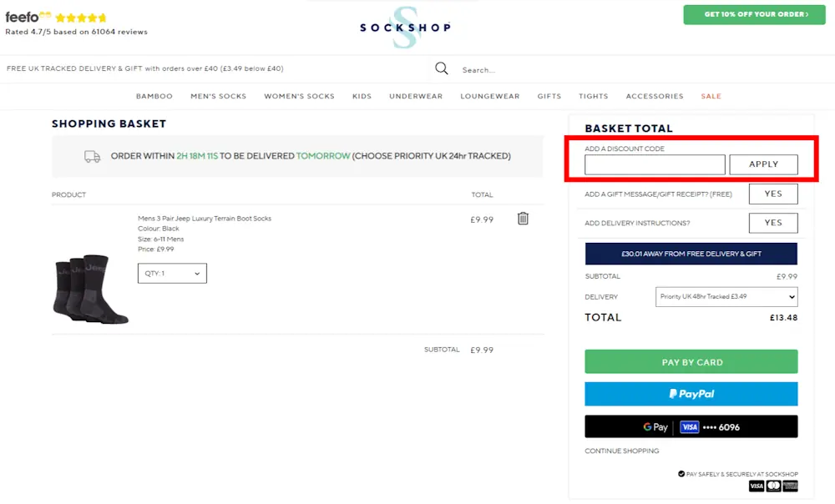Viewport: 835px width, 504px height.
Task: Open the Underwear menu
Action: [x=416, y=96]
